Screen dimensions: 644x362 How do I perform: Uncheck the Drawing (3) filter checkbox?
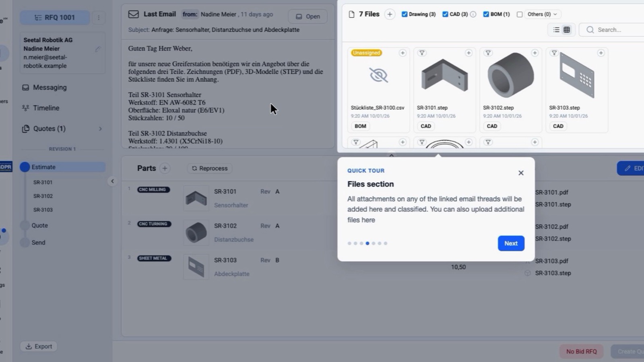[x=405, y=14]
